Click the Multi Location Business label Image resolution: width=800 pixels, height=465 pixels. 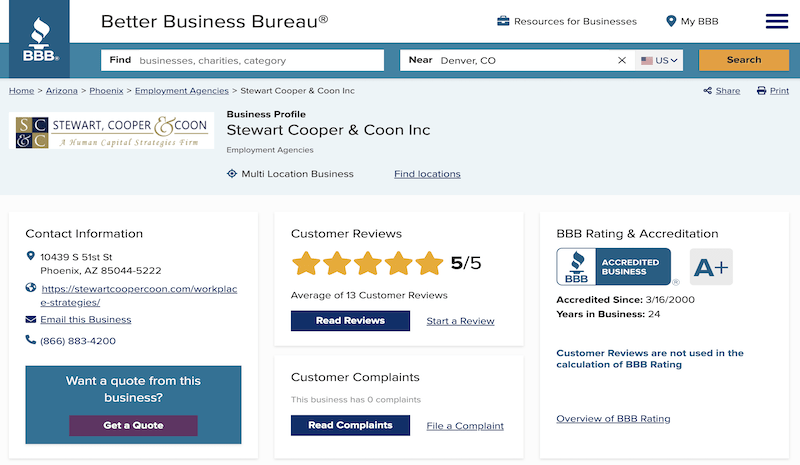tap(297, 174)
